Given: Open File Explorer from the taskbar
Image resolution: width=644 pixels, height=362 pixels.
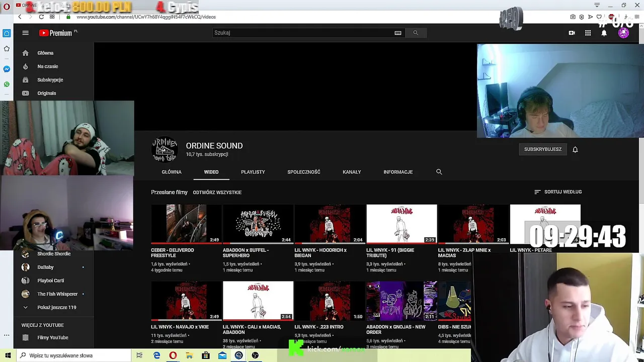Looking at the screenshot, I should 189,355.
